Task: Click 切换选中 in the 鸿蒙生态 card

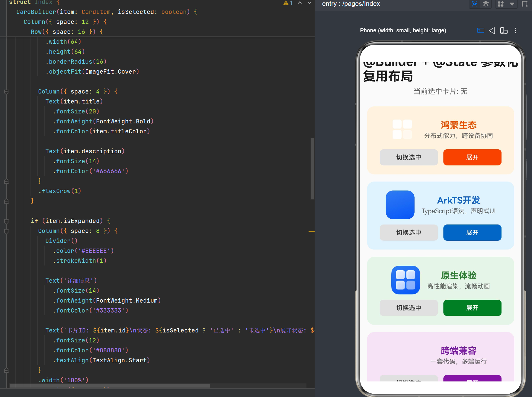Action: click(x=409, y=157)
